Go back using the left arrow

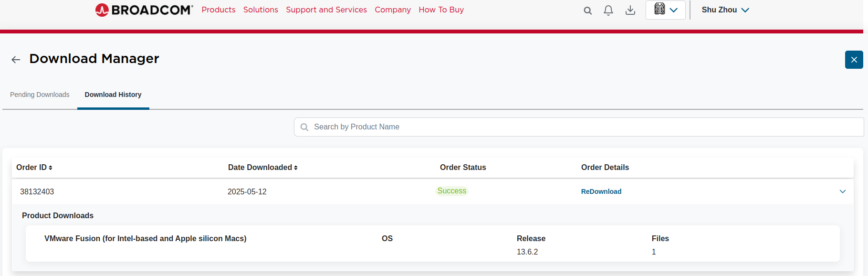point(16,60)
